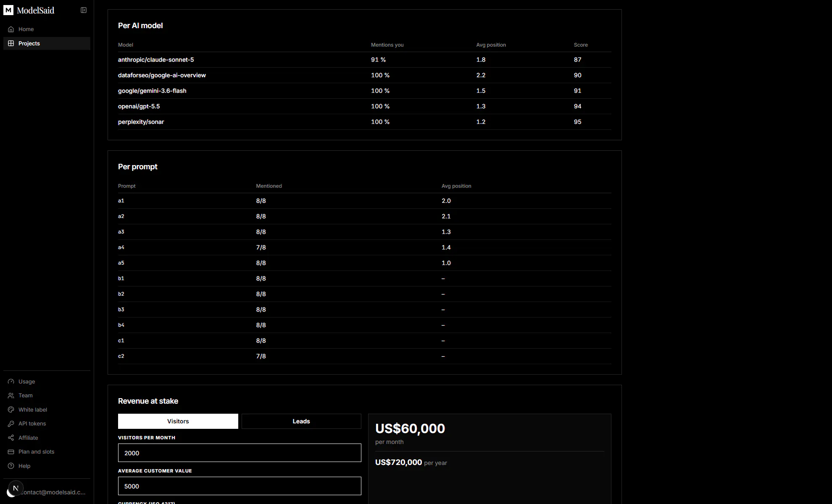Click the Mentions you column header

pyautogui.click(x=387, y=45)
